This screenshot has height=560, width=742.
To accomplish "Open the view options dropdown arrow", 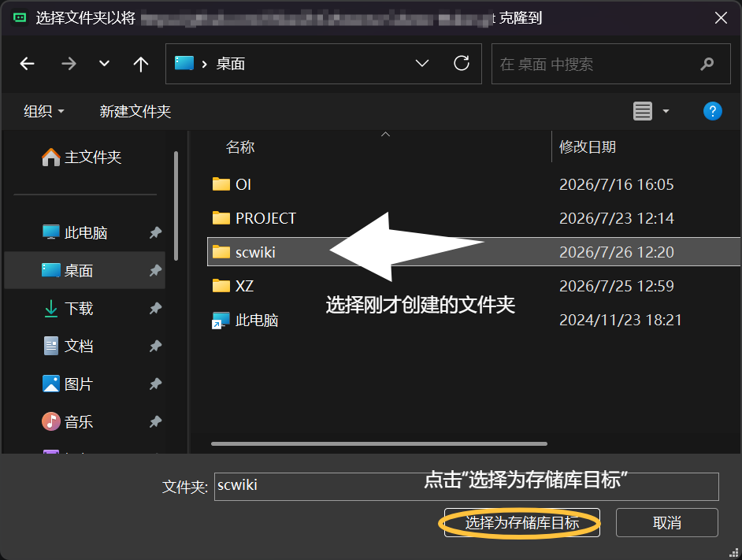I will 666,111.
